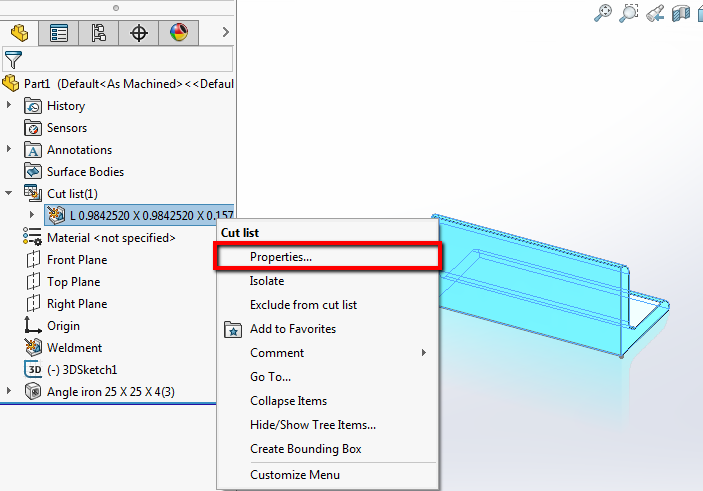Image resolution: width=703 pixels, height=491 pixels.
Task: Select Sensors in the tree
Action: point(67,128)
